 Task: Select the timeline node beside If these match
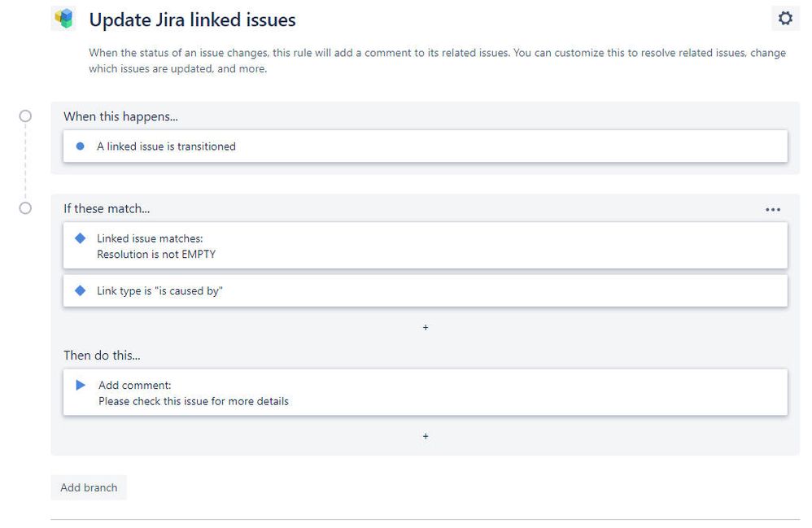(x=25, y=208)
